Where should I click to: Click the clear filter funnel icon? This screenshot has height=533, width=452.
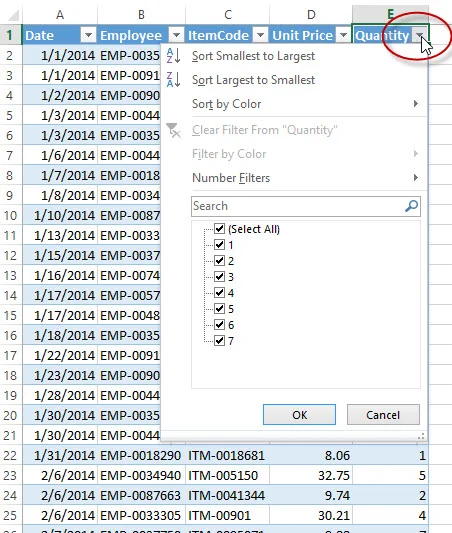(x=173, y=130)
